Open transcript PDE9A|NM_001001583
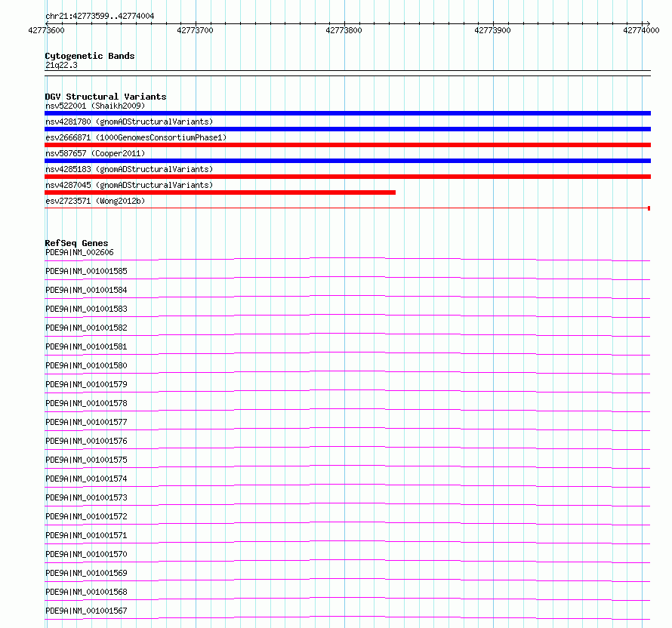The width and height of the screenshot is (672, 628). [86, 309]
